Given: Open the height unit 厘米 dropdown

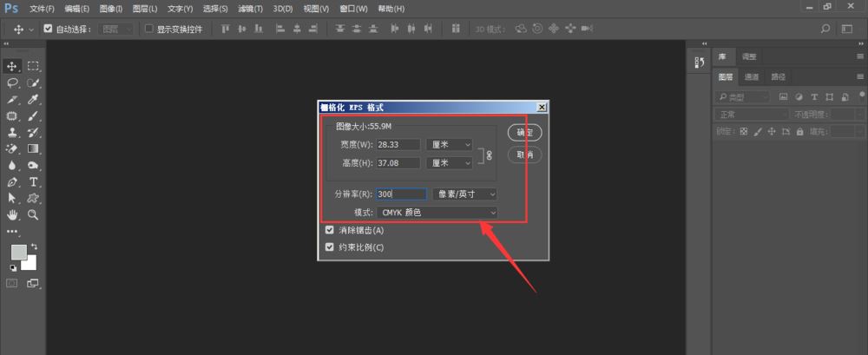Looking at the screenshot, I should 449,163.
